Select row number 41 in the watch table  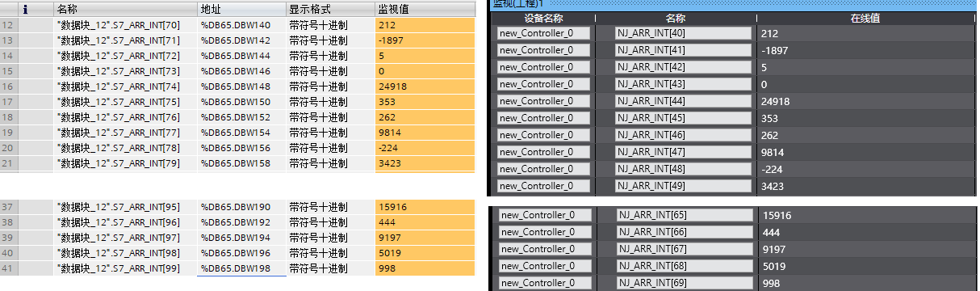click(x=9, y=268)
